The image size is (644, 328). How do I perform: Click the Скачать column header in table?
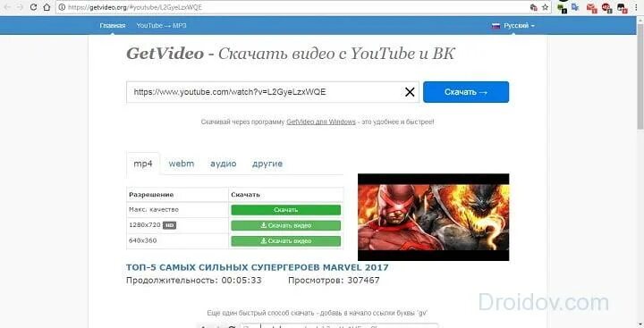[246, 195]
